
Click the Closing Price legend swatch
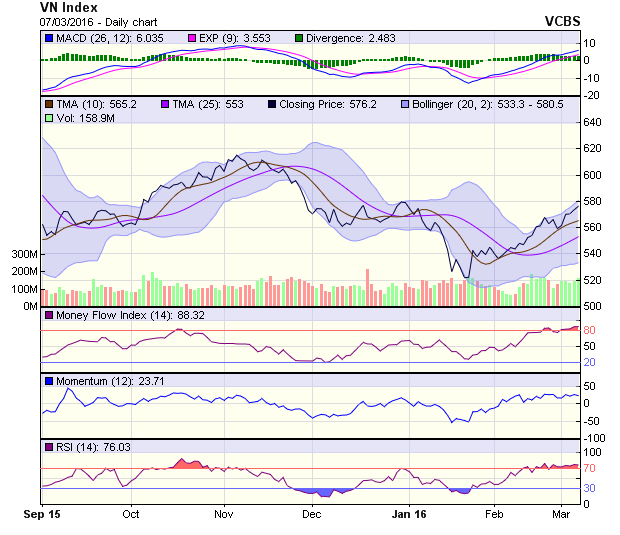(x=272, y=104)
